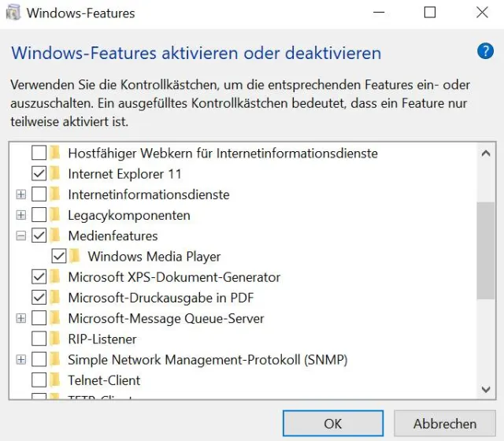Click the folder icon next to Windows Media Player

(76, 256)
